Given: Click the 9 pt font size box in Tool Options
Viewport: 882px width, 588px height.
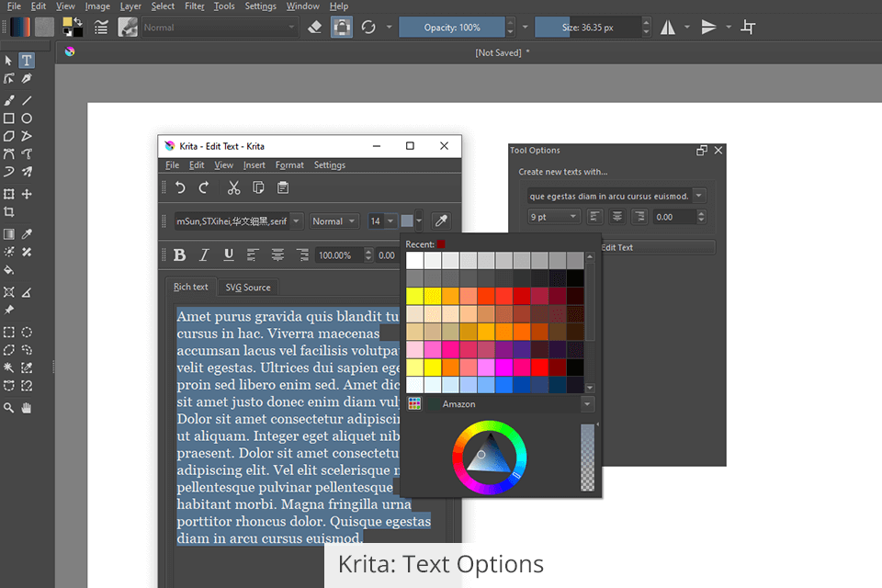Looking at the screenshot, I should point(554,217).
